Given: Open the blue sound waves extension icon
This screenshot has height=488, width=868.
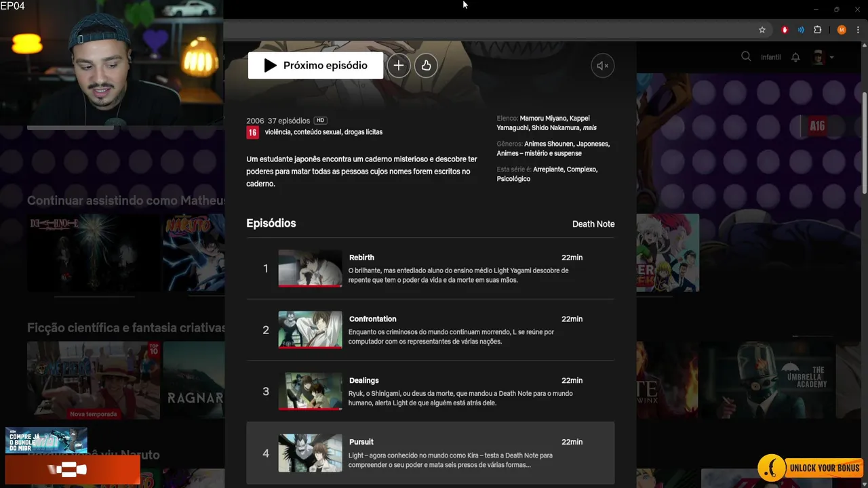Looking at the screenshot, I should coord(801,30).
